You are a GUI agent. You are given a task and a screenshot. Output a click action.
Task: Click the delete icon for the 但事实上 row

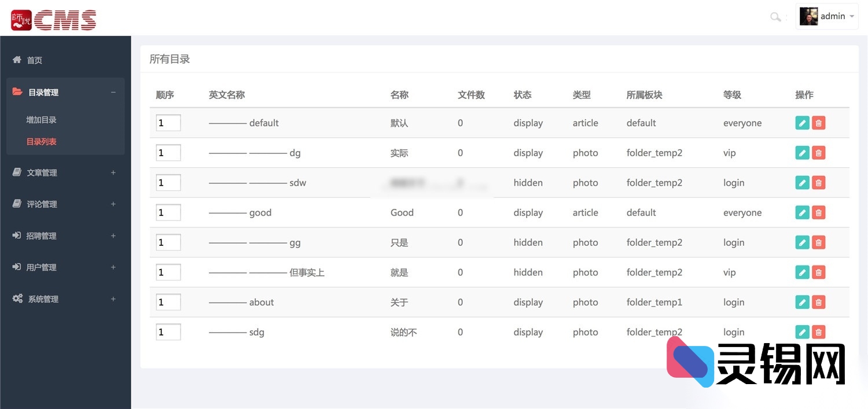click(x=818, y=272)
